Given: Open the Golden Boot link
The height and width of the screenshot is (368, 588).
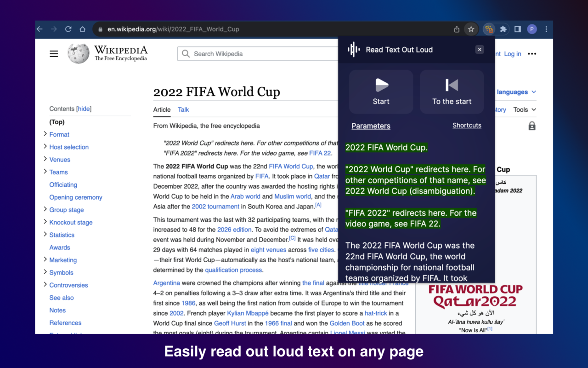Looking at the screenshot, I should [x=347, y=323].
